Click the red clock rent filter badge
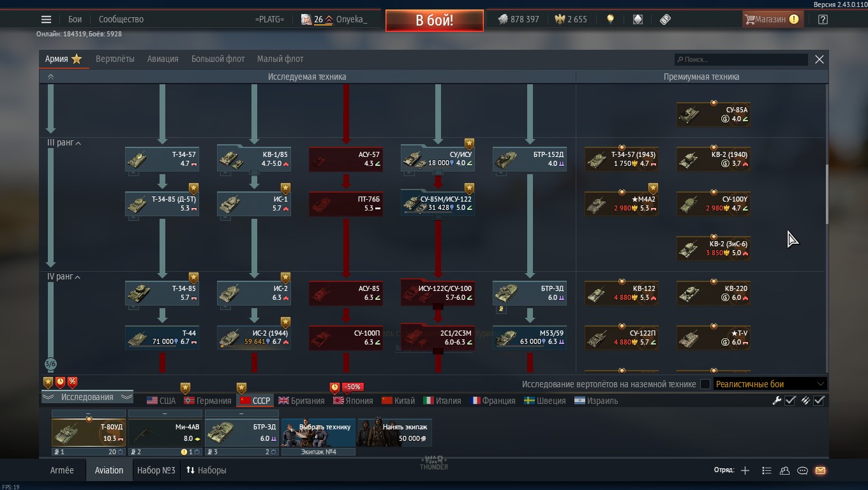The image size is (868, 490). 60,382
